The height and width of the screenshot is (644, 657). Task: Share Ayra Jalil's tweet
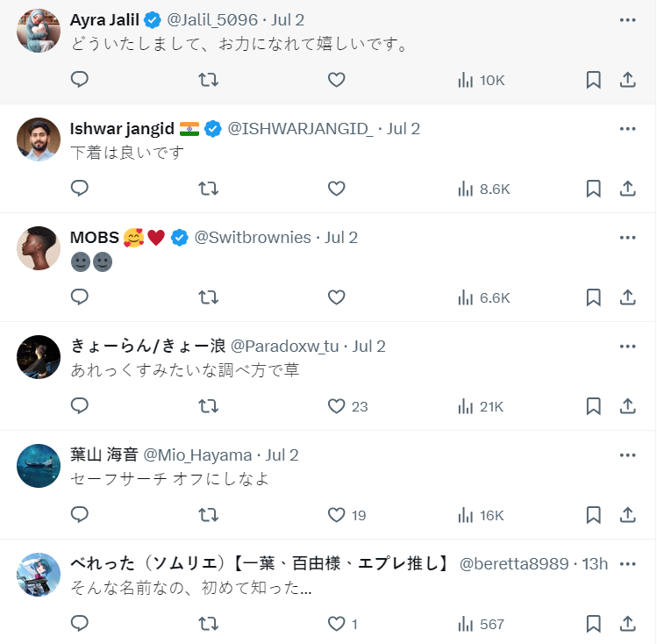(x=627, y=80)
